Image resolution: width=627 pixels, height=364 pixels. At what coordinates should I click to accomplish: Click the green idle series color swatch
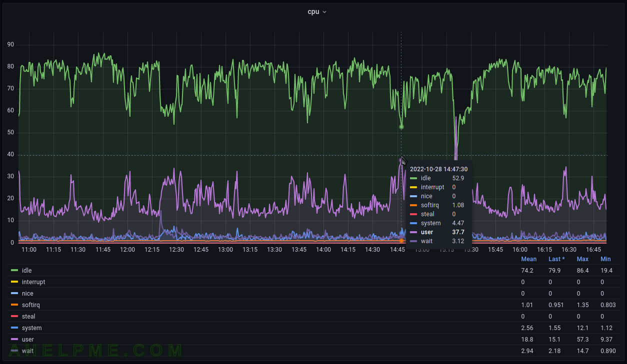point(14,270)
